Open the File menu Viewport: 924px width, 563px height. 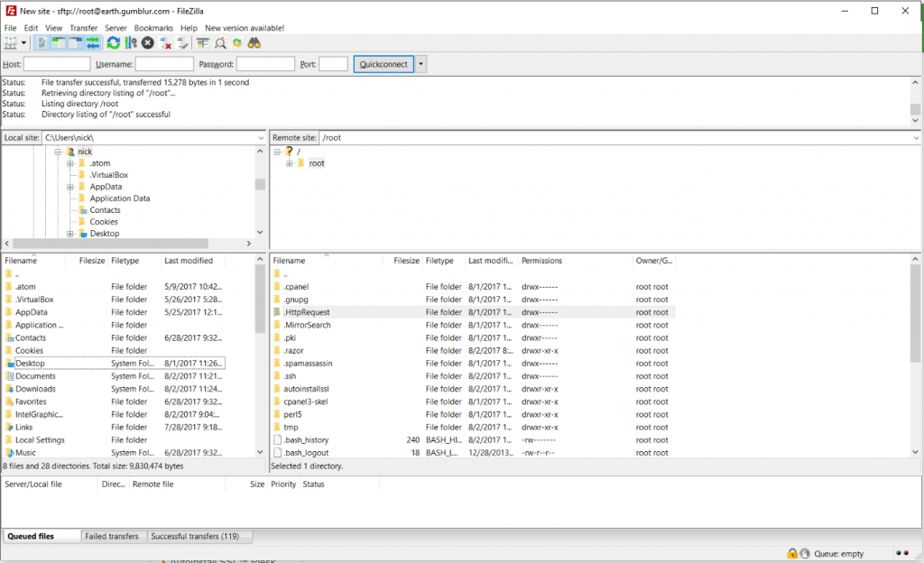[x=11, y=28]
